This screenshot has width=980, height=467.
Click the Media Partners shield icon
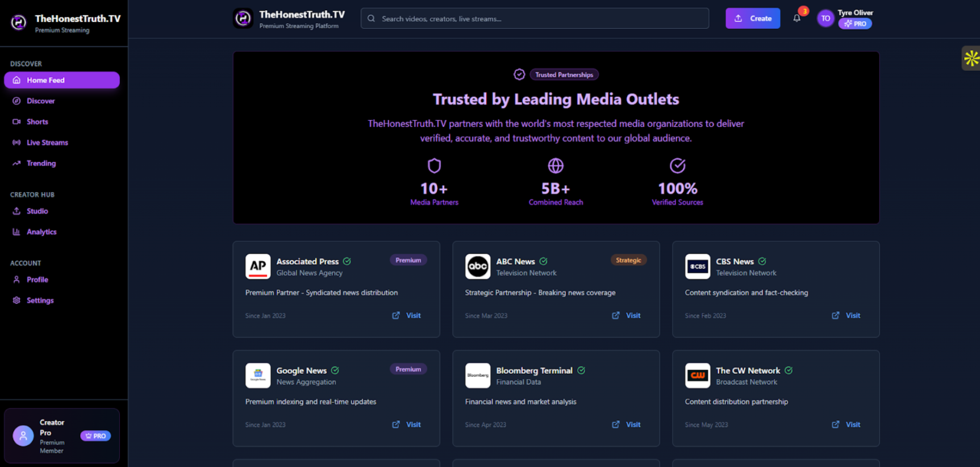(434, 166)
